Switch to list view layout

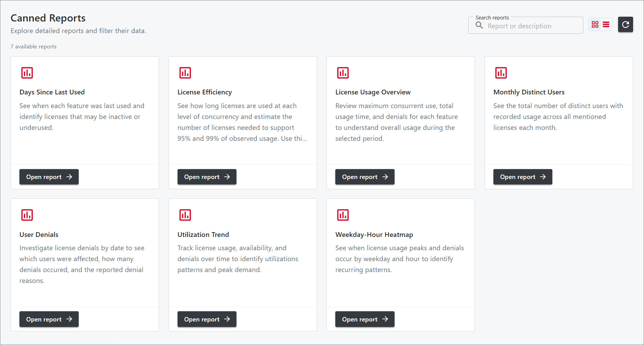pos(606,25)
